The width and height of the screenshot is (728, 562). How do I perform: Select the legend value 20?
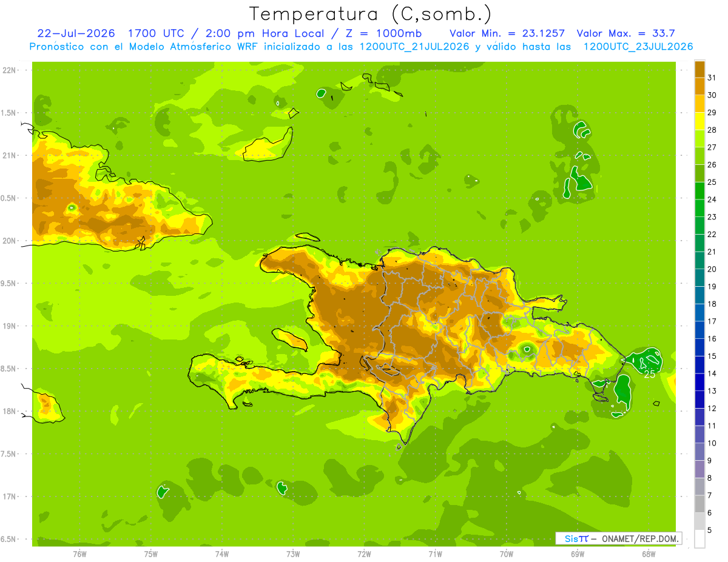point(712,269)
